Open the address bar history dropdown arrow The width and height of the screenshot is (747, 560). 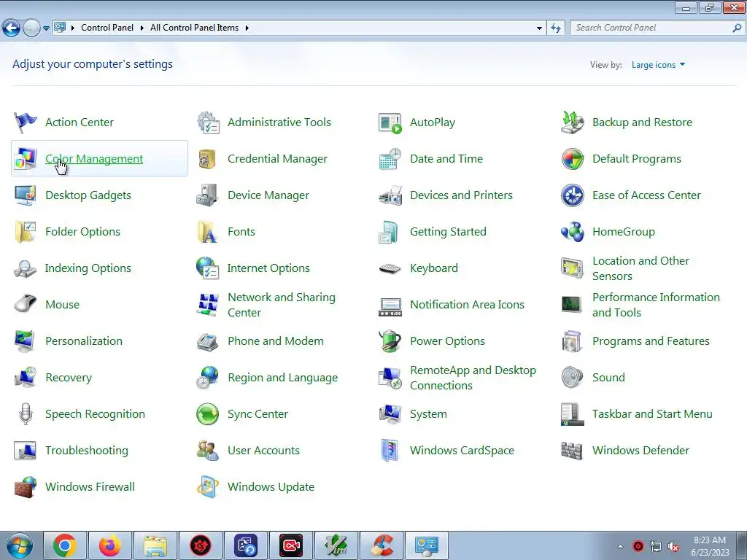tap(539, 28)
